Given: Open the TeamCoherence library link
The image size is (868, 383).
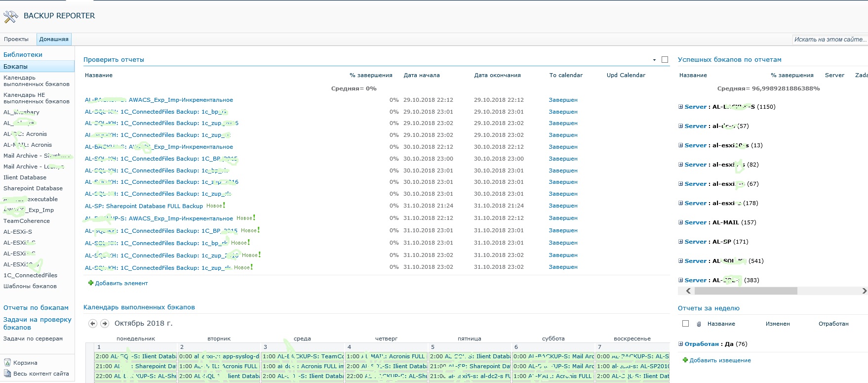Looking at the screenshot, I should pyautogui.click(x=27, y=221).
